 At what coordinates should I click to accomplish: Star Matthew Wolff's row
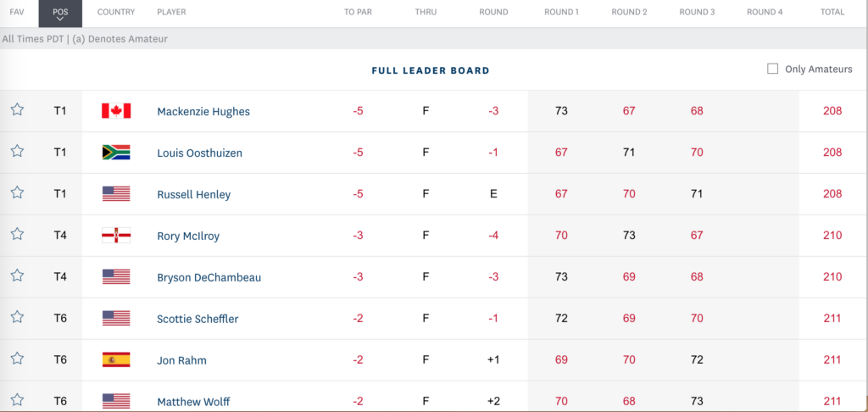pyautogui.click(x=17, y=400)
